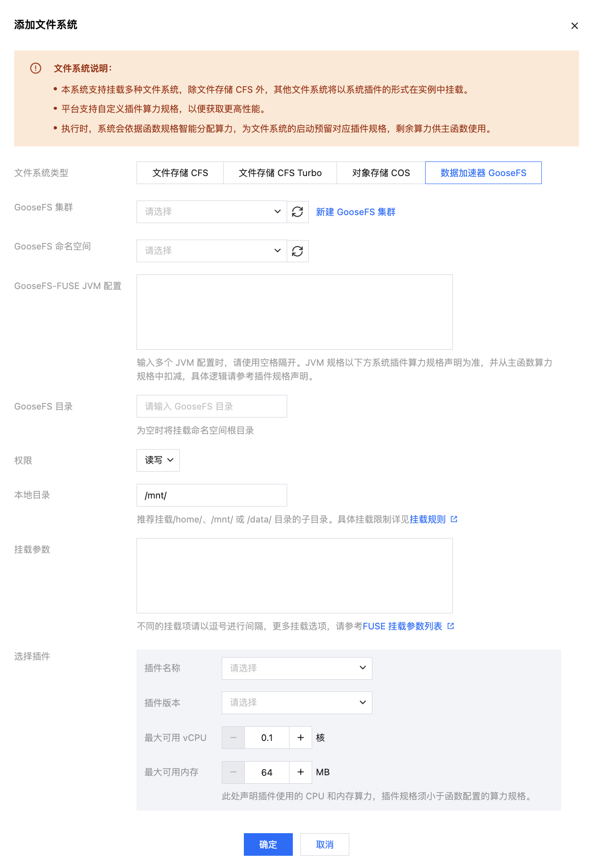This screenshot has width=596, height=868.
Task: Open the 插件版本 dropdown
Action: tap(297, 703)
